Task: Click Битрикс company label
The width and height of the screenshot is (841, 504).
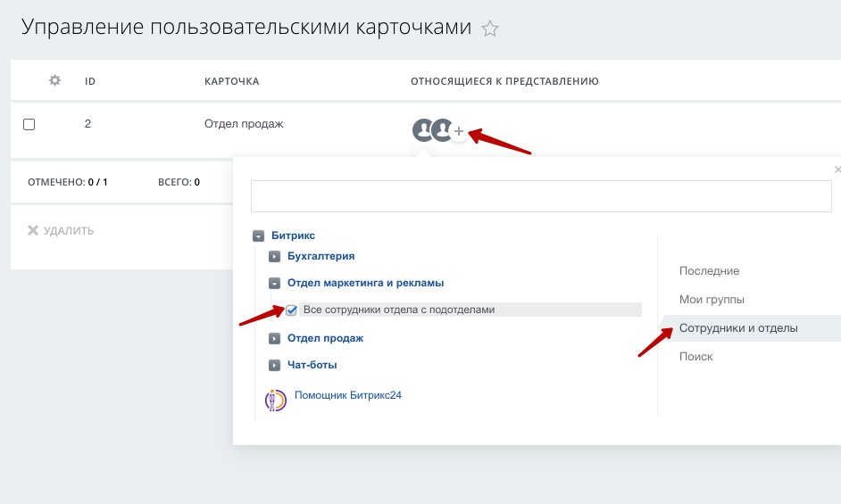Action: (x=293, y=235)
